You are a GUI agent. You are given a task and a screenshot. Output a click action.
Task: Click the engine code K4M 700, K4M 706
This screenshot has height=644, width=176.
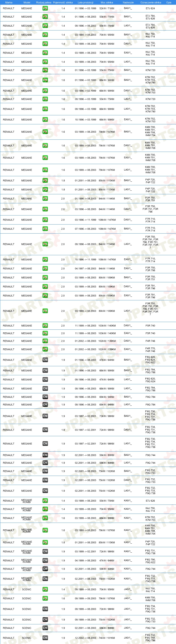click(150, 599)
